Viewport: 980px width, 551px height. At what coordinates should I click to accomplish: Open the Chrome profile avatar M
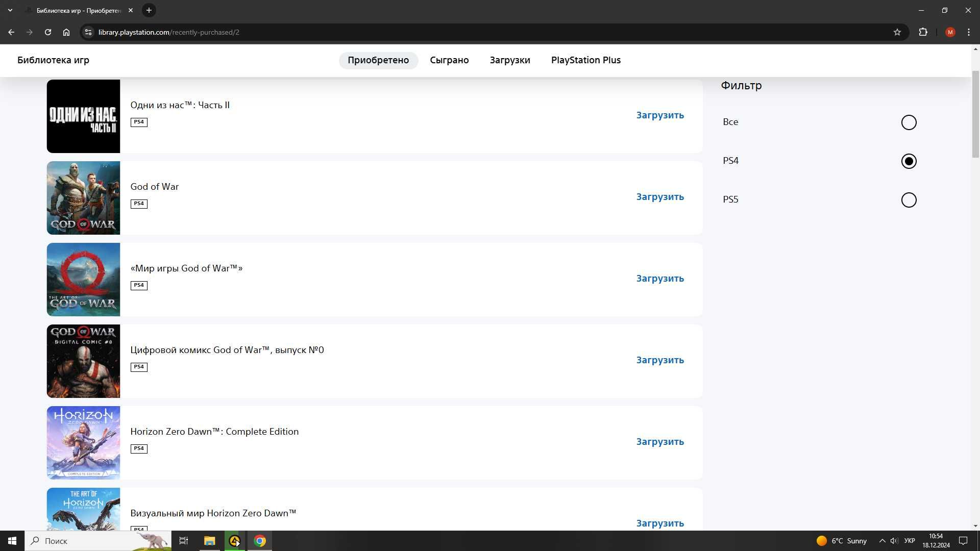click(x=950, y=32)
